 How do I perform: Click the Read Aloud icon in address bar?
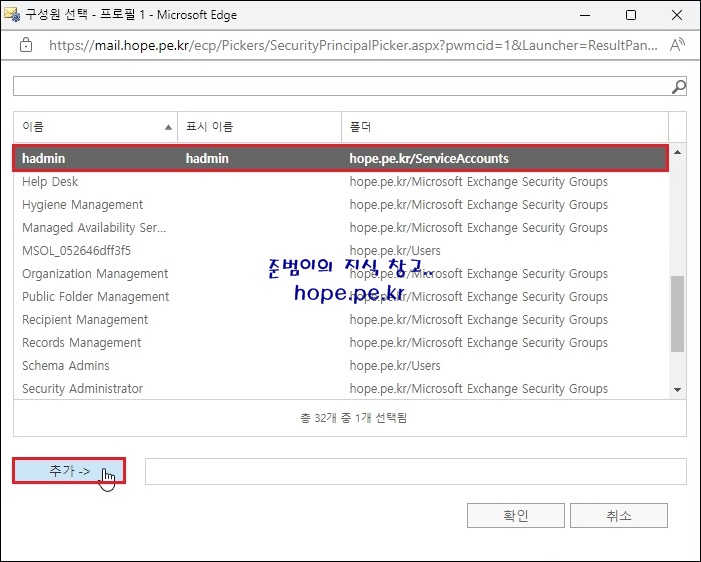[x=677, y=45]
